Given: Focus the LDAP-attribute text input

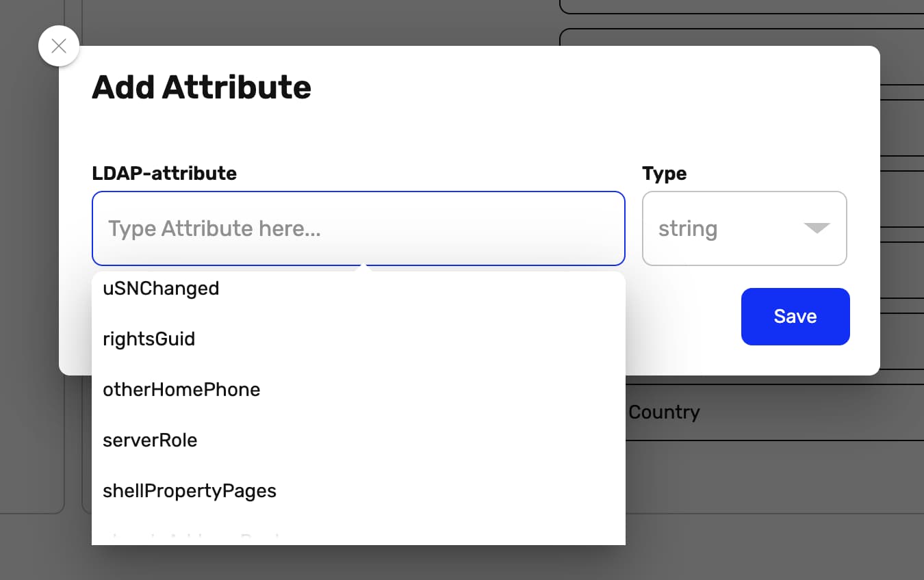Looking at the screenshot, I should pos(358,228).
